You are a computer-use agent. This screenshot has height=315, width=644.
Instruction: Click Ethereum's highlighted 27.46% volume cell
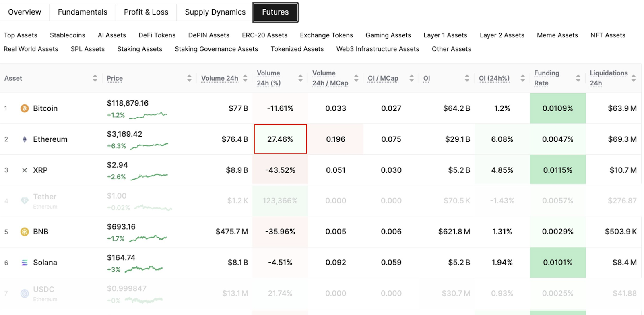pos(280,139)
